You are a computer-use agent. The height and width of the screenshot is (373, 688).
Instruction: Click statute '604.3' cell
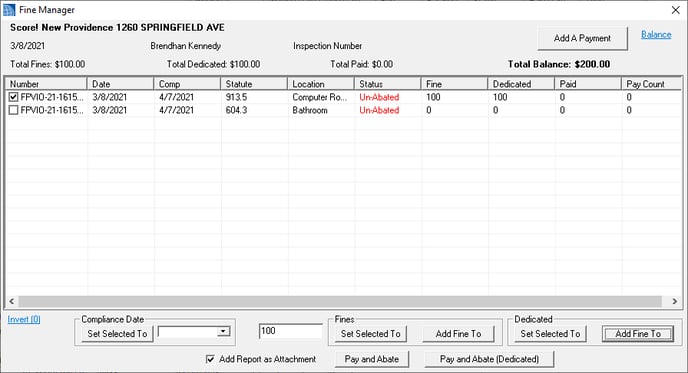click(236, 110)
